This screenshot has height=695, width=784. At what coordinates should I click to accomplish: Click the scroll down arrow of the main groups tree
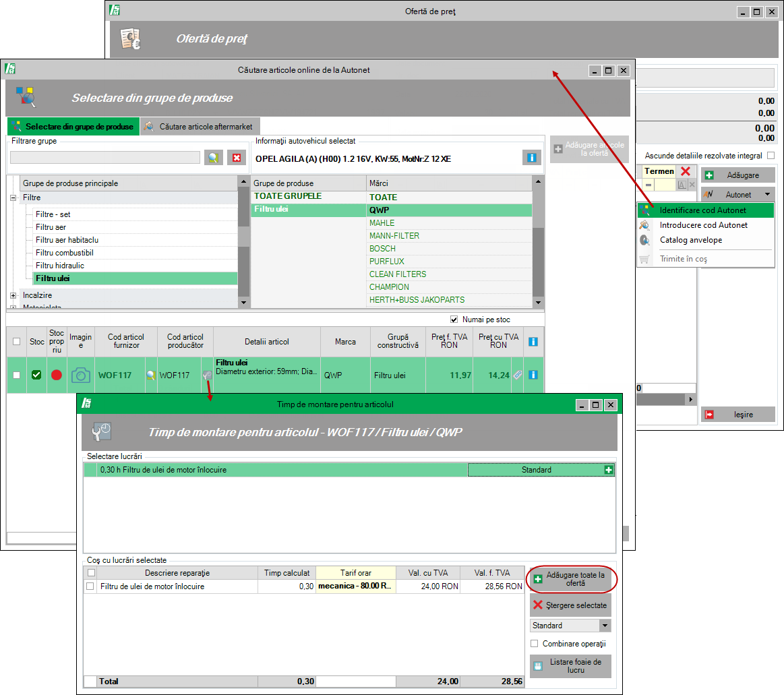coord(243,302)
